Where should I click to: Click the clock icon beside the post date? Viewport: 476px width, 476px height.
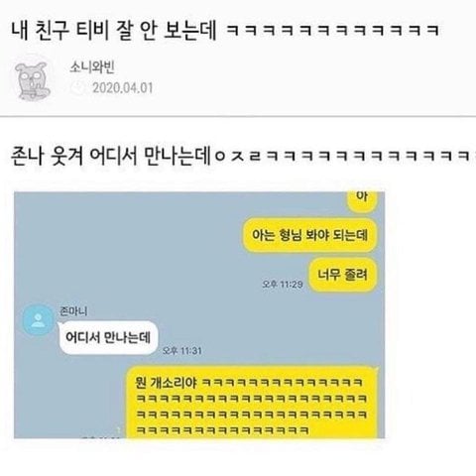tap(78, 88)
